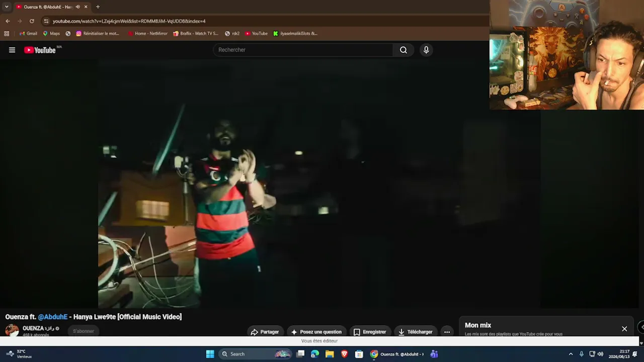Switch to the Chrome window on taskbar
644x362 pixels.
[x=397, y=354]
